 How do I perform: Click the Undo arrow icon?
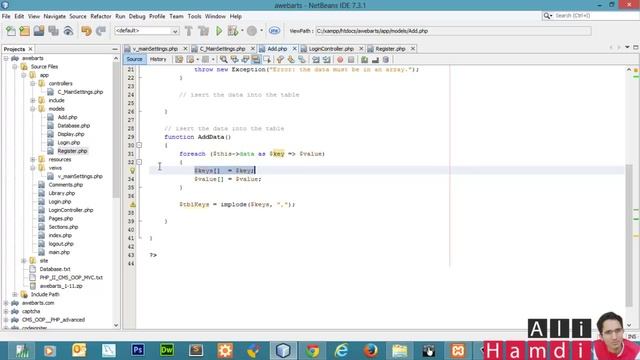click(86, 31)
